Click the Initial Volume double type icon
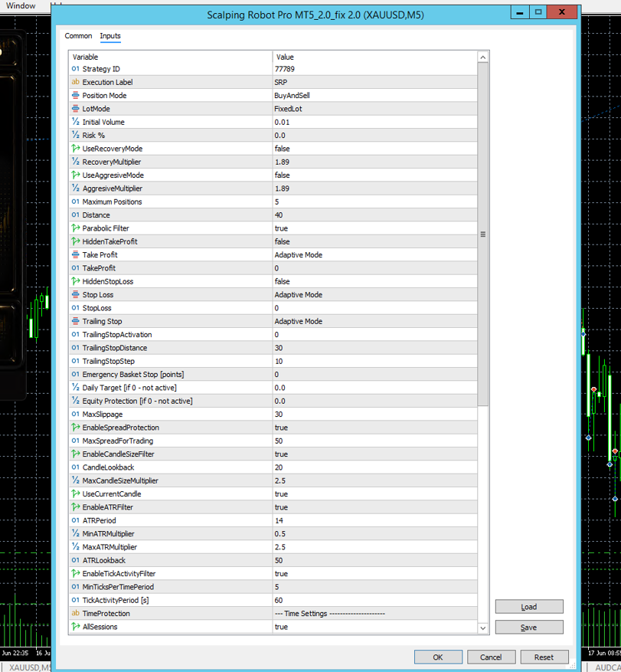Screen dimensions: 621x672 [x=75, y=122]
